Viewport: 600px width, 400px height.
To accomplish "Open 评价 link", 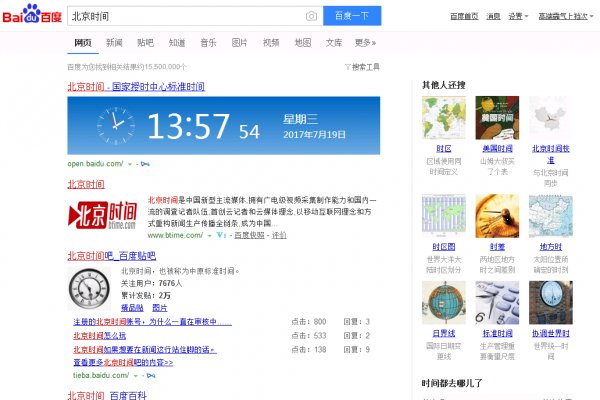I will [x=279, y=235].
